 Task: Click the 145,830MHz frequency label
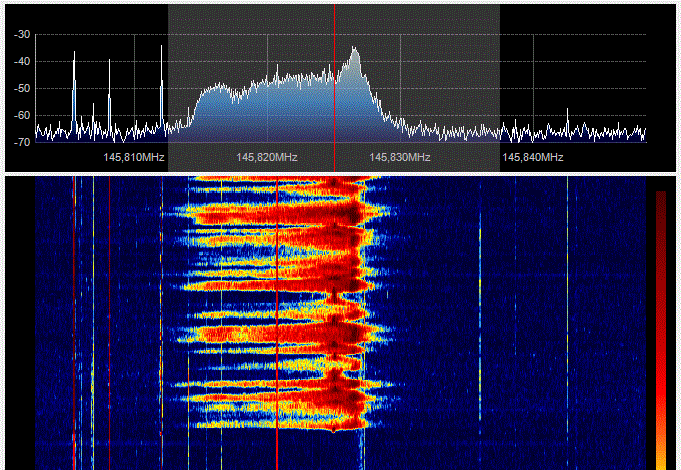pos(400,157)
